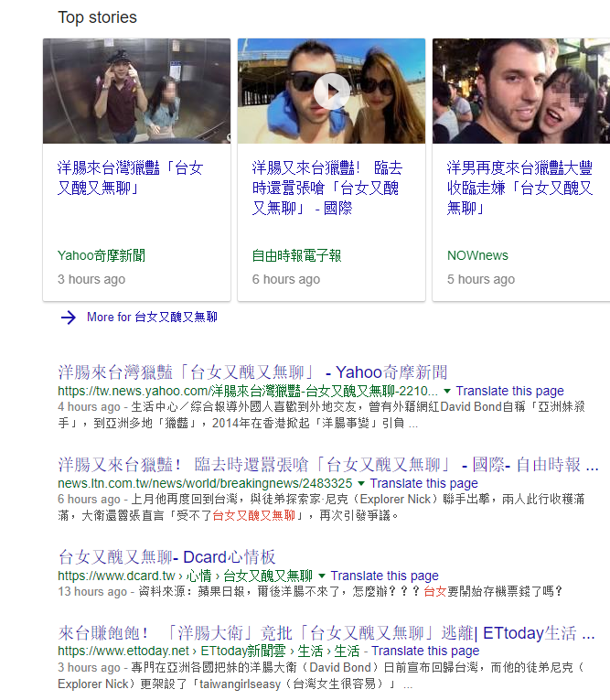
Task: Click the Yahoo奇摩新聞 source label in card
Action: click(102, 255)
